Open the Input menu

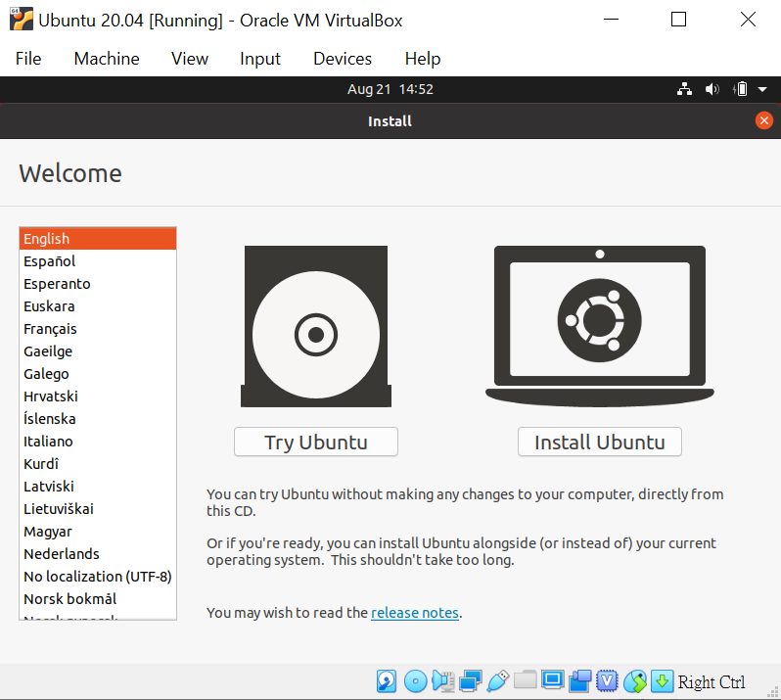260,59
